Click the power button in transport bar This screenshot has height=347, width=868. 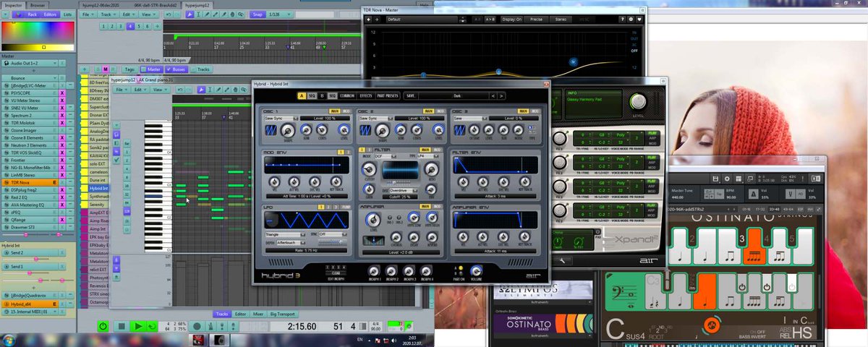103,327
